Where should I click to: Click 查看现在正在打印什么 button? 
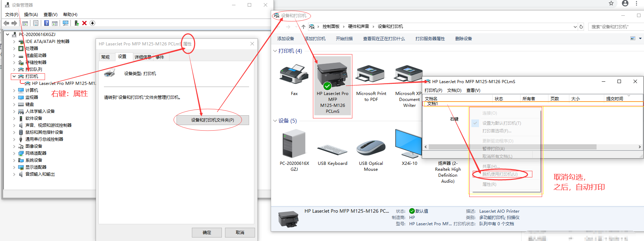384,39
